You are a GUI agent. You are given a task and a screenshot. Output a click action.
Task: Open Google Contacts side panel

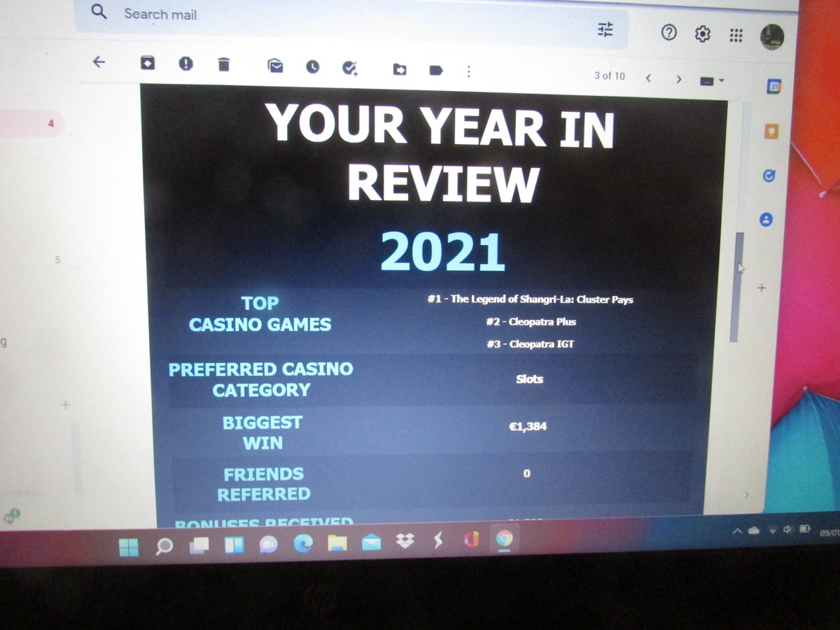click(766, 220)
